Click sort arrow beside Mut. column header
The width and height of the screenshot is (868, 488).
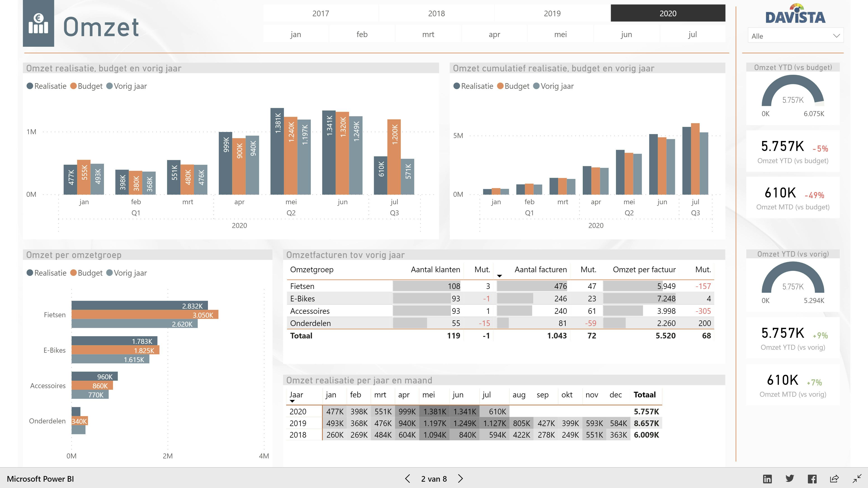click(x=499, y=276)
